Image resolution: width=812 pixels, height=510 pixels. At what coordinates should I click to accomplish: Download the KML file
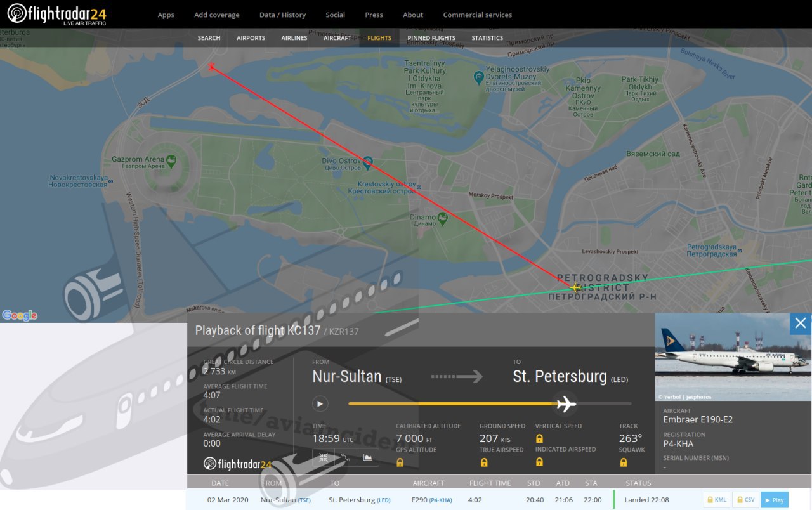click(717, 500)
